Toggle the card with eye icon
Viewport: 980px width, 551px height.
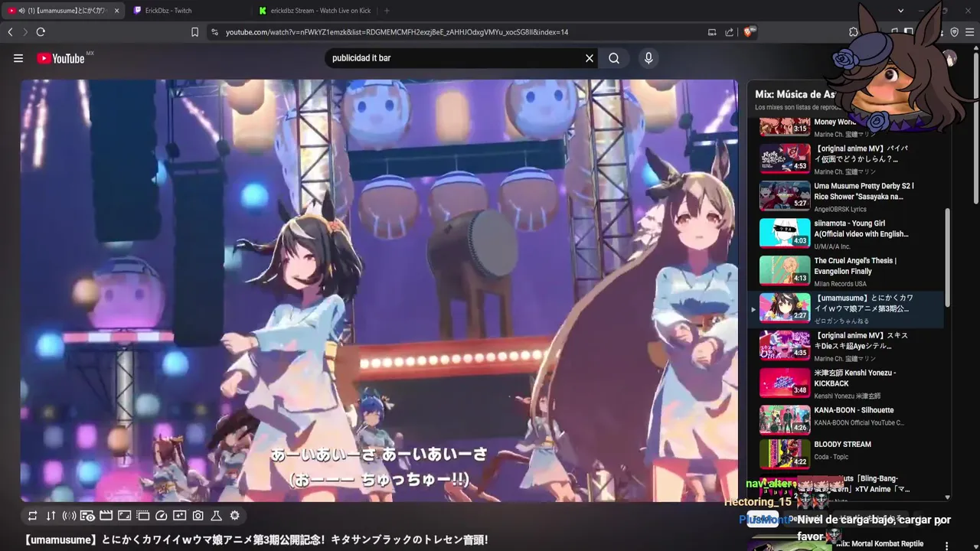[87, 516]
